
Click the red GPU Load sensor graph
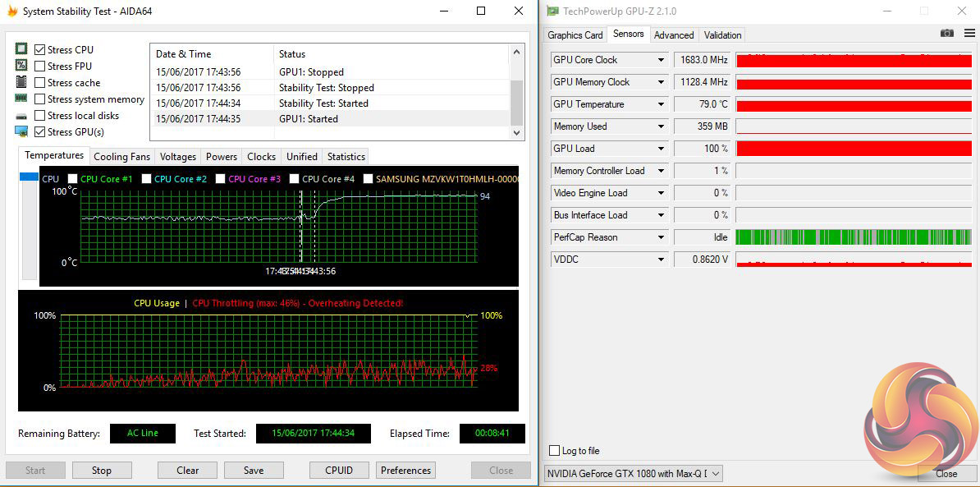854,149
